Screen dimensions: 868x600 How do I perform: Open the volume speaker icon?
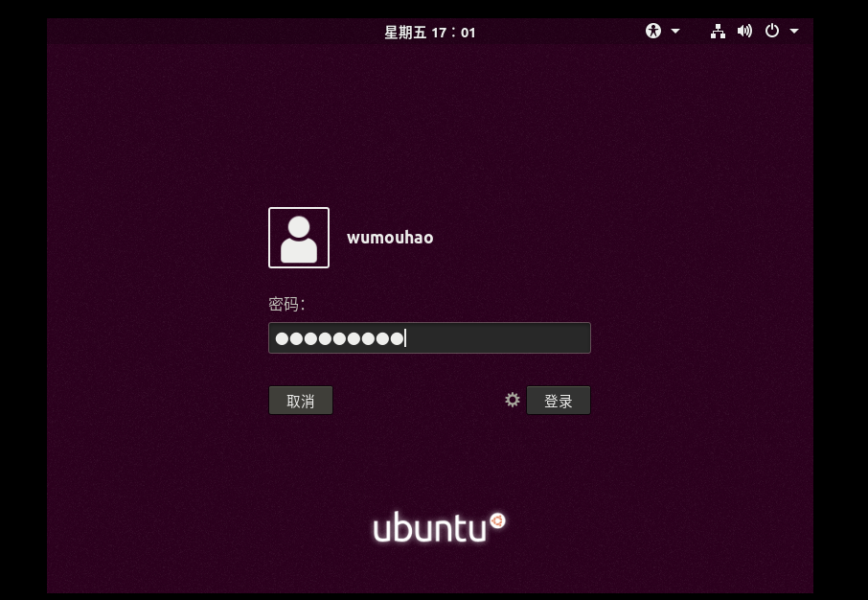pos(744,31)
